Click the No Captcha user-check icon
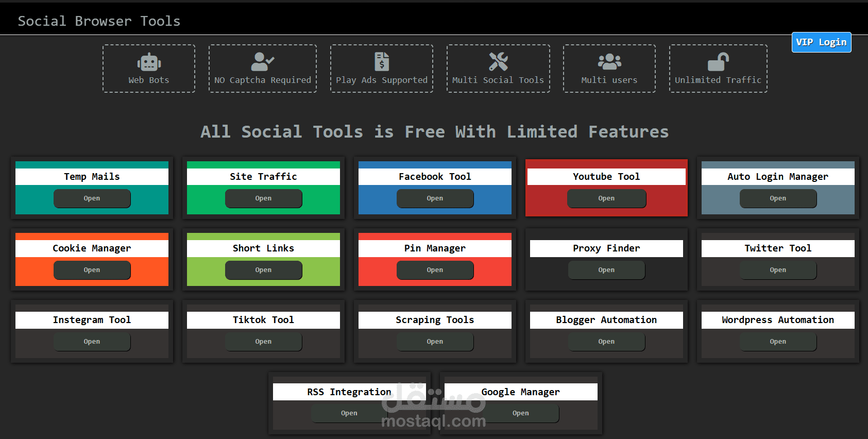The image size is (868, 439). pyautogui.click(x=262, y=62)
